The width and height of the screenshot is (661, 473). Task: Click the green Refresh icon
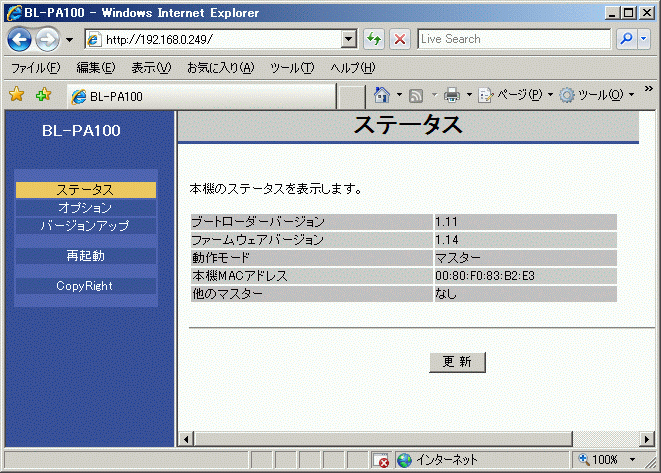tap(374, 40)
